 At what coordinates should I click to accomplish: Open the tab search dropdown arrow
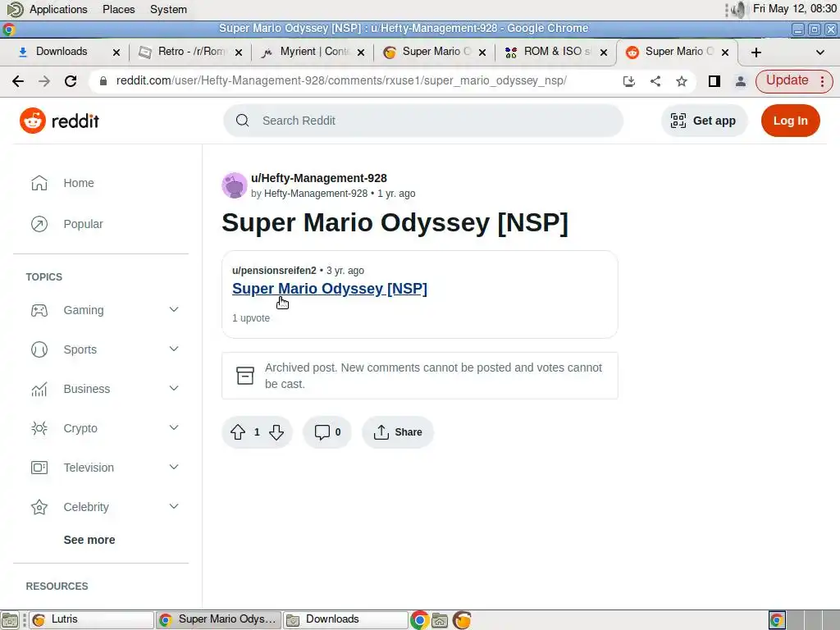pyautogui.click(x=819, y=52)
